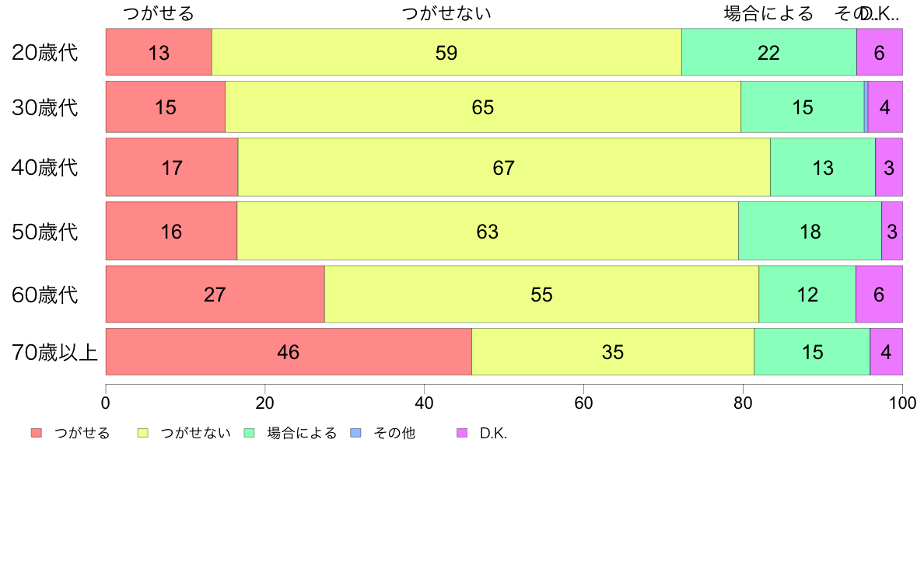Image resolution: width=924 pixels, height=572 pixels.
Task: Click the 67 segment in 40歳代 row
Action: pos(504,167)
